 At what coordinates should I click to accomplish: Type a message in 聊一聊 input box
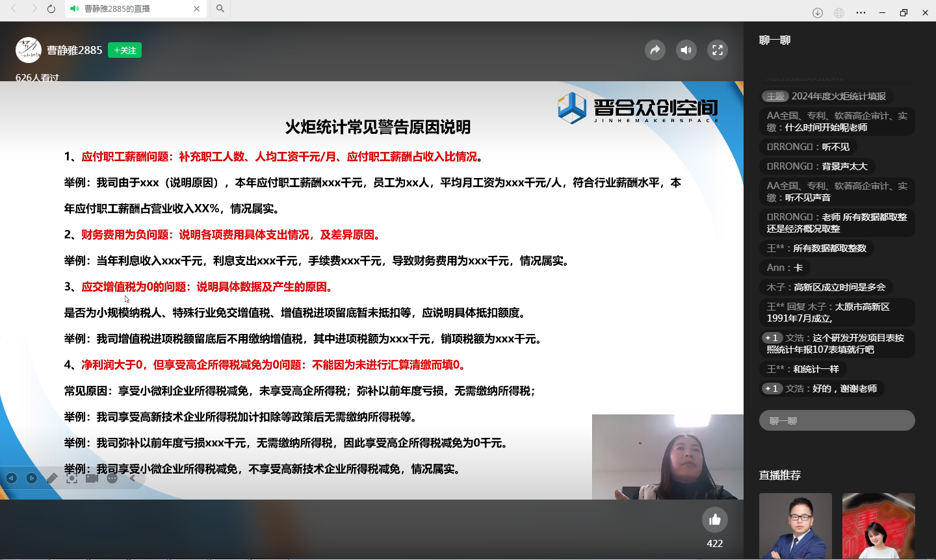coord(837,420)
